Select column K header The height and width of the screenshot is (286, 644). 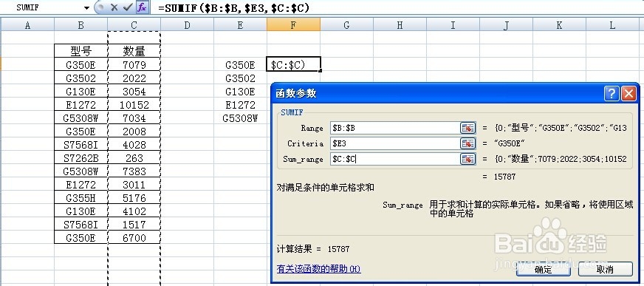(x=559, y=25)
